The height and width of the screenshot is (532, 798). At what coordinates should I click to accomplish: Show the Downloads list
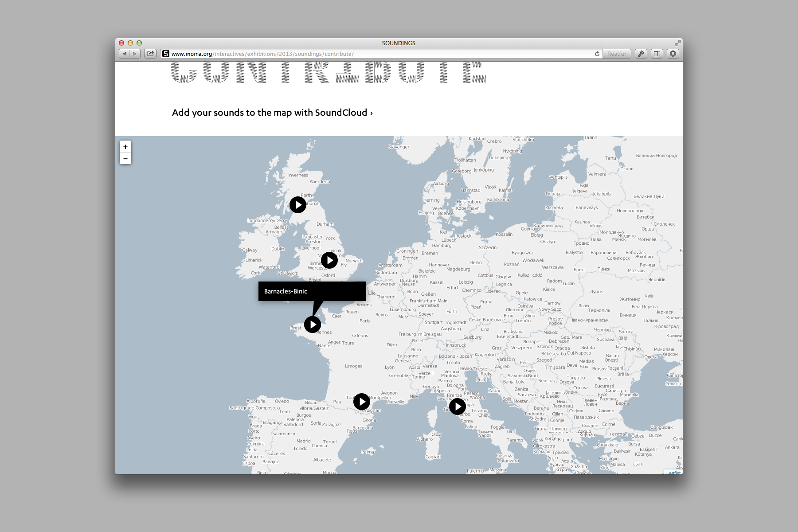[673, 54]
